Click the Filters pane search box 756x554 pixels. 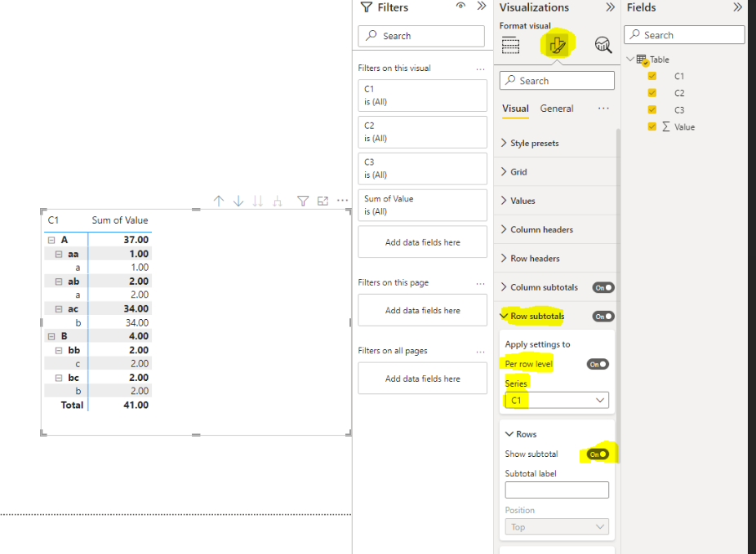pyautogui.click(x=421, y=36)
